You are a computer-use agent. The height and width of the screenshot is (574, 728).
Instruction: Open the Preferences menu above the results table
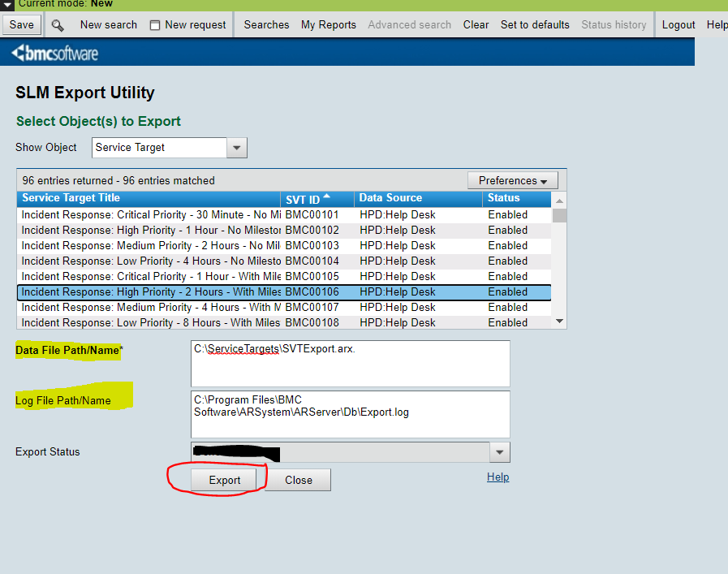click(512, 179)
